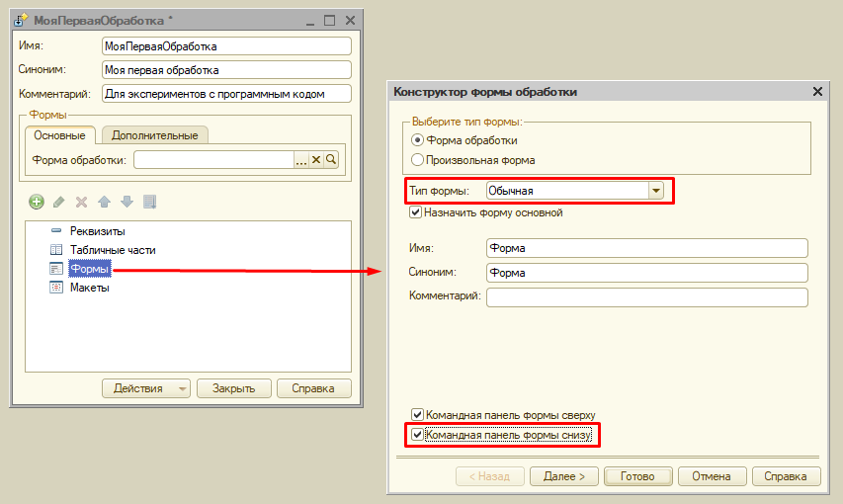
Task: Select Табличные части in the tree
Action: [x=113, y=250]
